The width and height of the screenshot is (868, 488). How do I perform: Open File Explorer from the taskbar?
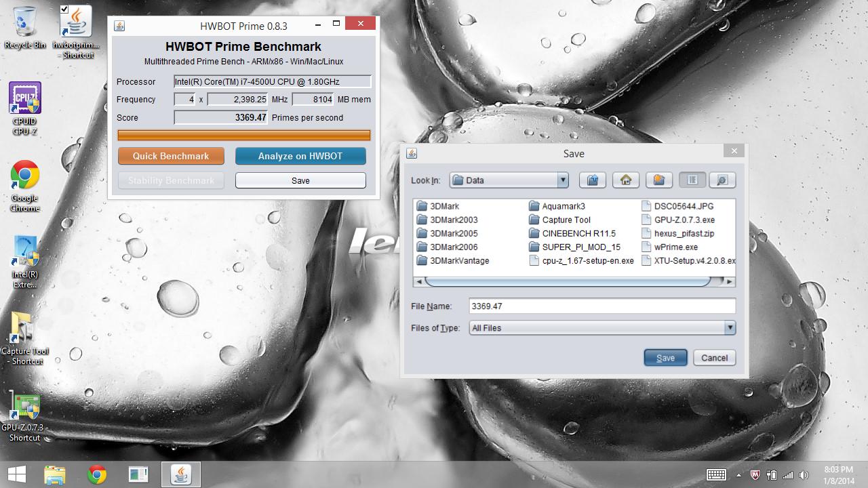[55, 474]
